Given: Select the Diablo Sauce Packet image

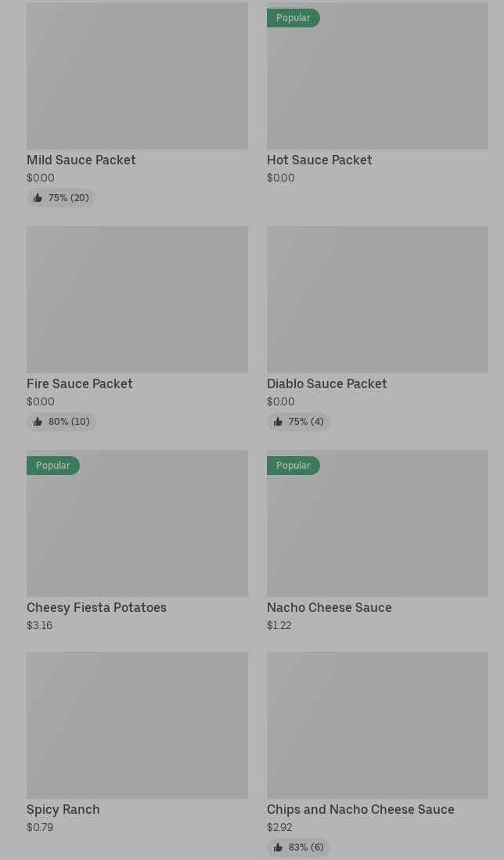Looking at the screenshot, I should pos(377,300).
